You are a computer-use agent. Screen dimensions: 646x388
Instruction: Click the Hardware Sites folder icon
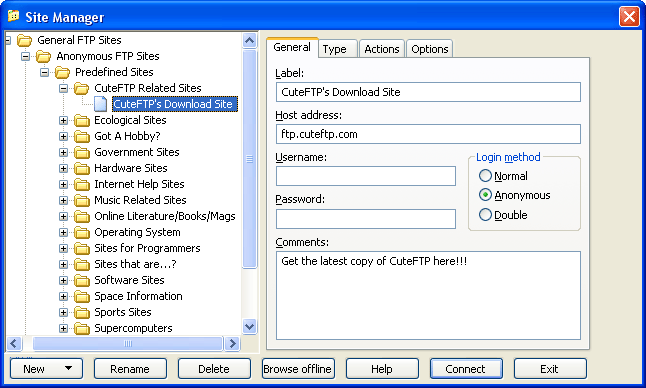(82, 168)
